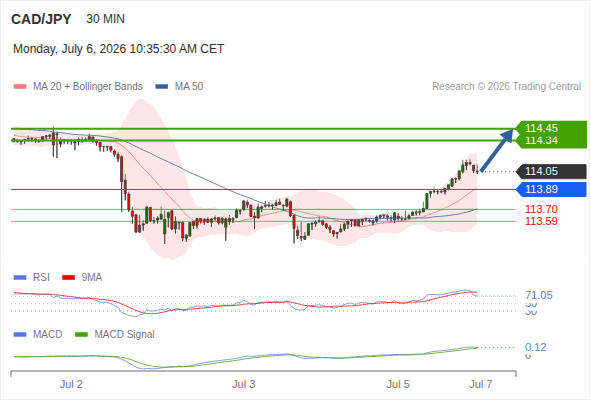This screenshot has width=590, height=400.
Task: Click Research © 2026 Trading Central credit
Action: point(506,87)
